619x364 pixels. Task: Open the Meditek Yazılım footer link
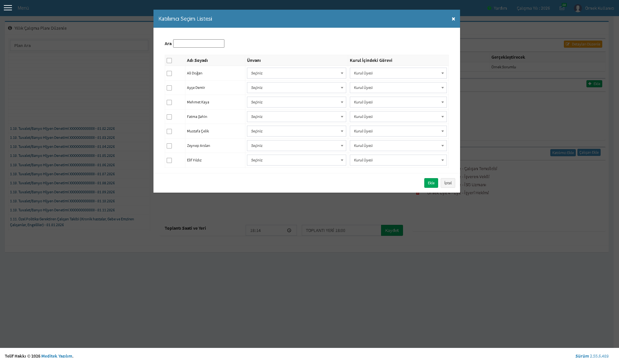point(57,356)
